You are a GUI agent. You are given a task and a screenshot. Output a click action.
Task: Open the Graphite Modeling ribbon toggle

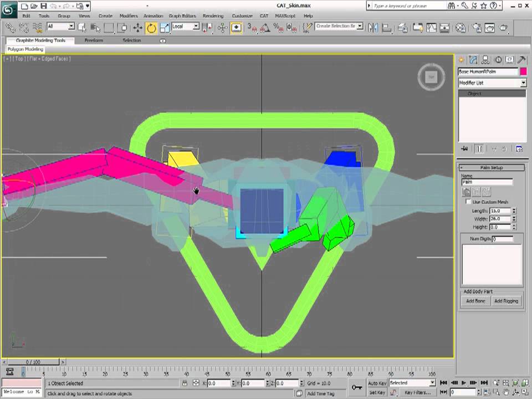point(418,28)
